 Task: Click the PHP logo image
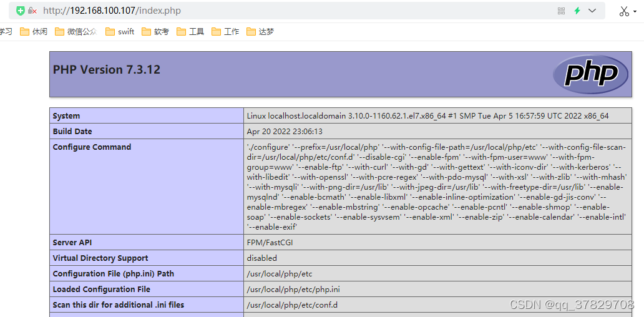(590, 74)
